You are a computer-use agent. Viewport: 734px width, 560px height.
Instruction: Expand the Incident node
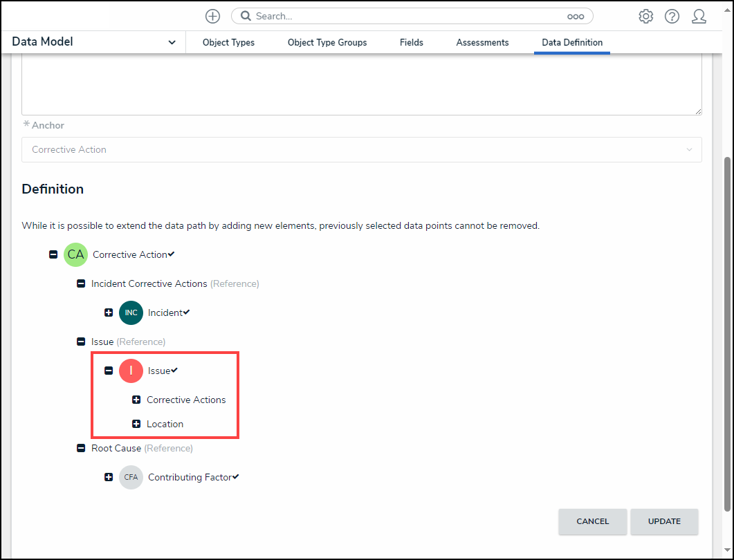pos(109,312)
